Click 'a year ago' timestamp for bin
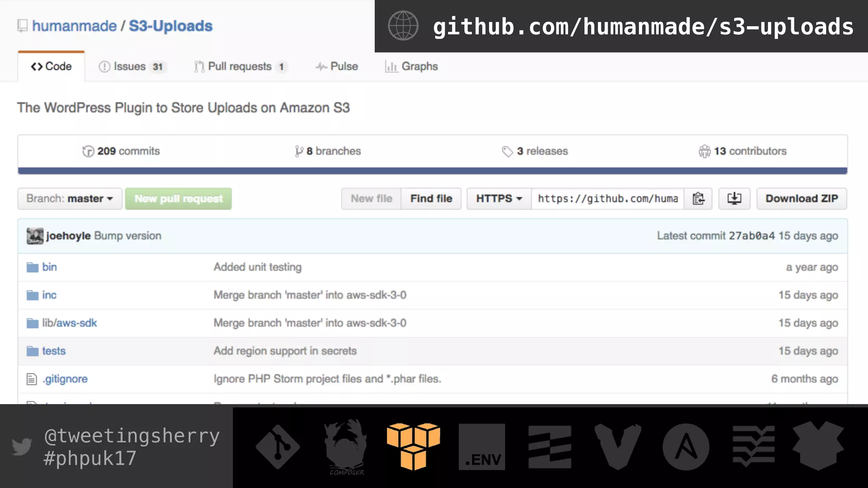Viewport: 868px width, 488px height. (x=812, y=267)
